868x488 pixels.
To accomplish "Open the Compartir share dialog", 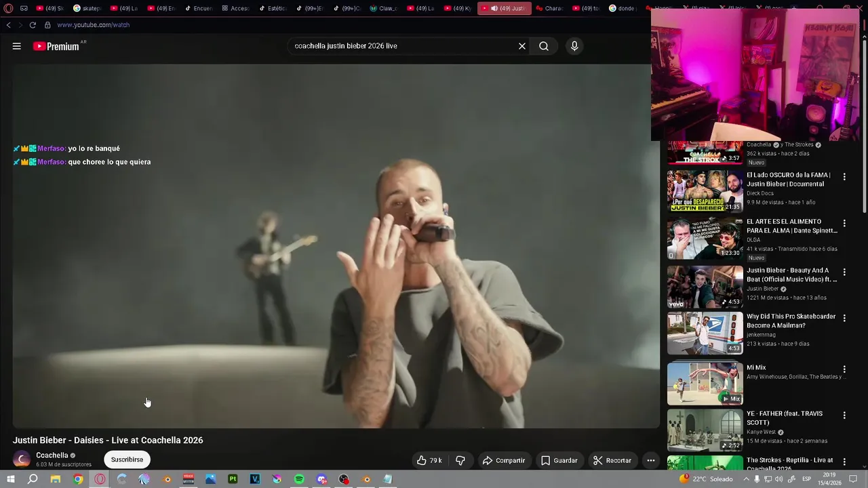I will point(504,460).
